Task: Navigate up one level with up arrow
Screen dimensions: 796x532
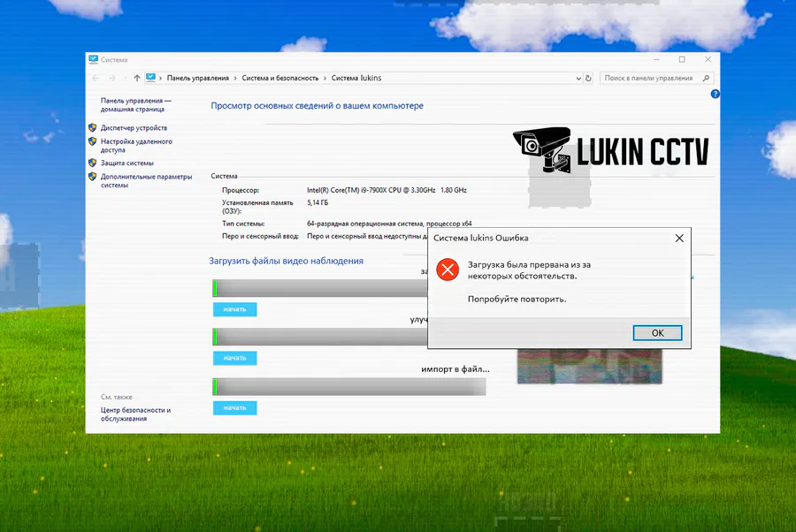Action: click(136, 78)
